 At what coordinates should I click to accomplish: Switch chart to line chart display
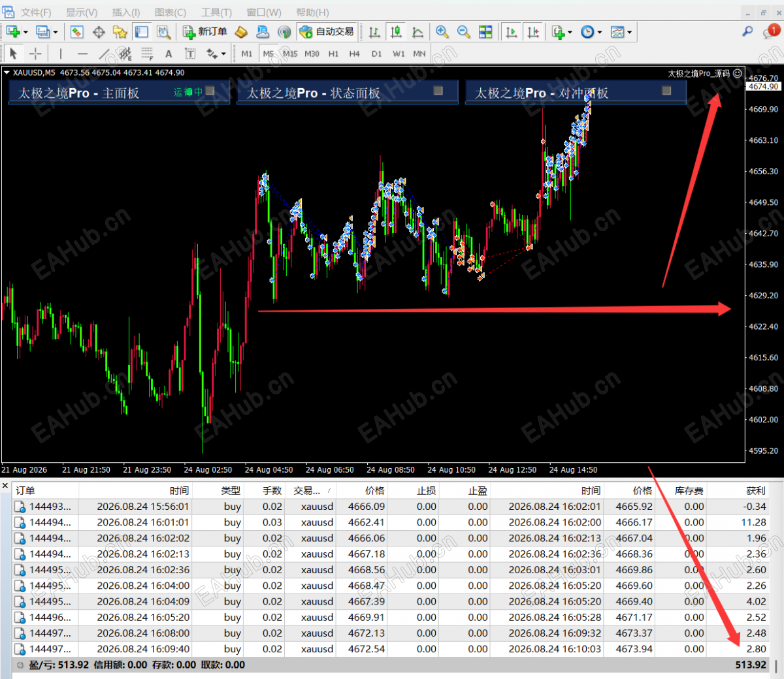(417, 32)
